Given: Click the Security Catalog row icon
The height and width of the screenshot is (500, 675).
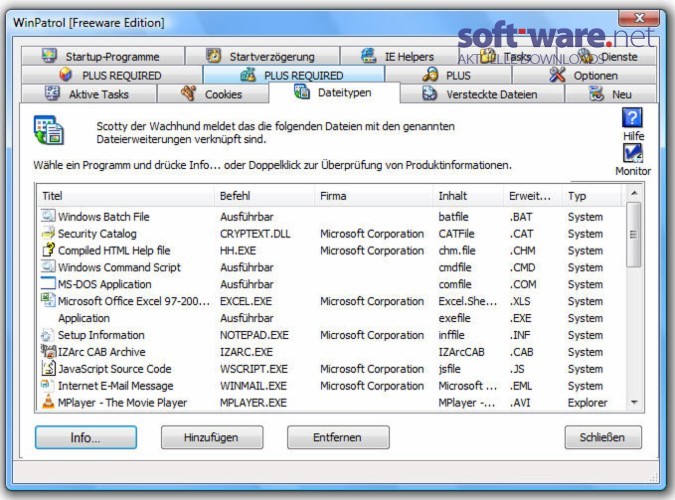Looking at the screenshot, I should [48, 233].
